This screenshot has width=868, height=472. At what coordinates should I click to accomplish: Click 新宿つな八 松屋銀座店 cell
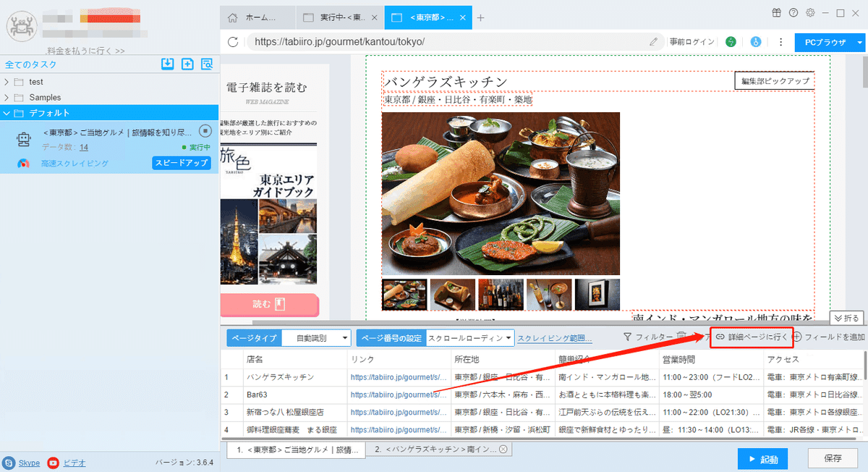[294, 412]
